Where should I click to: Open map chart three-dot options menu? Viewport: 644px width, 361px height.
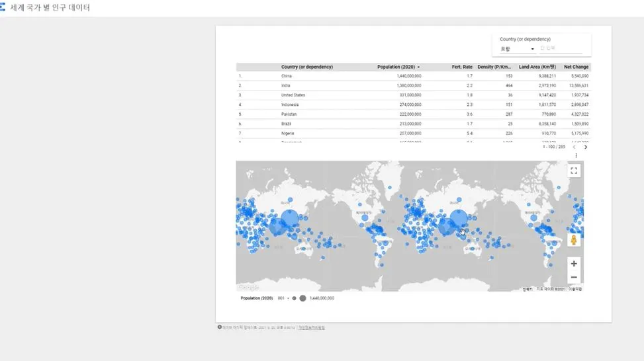coord(576,155)
